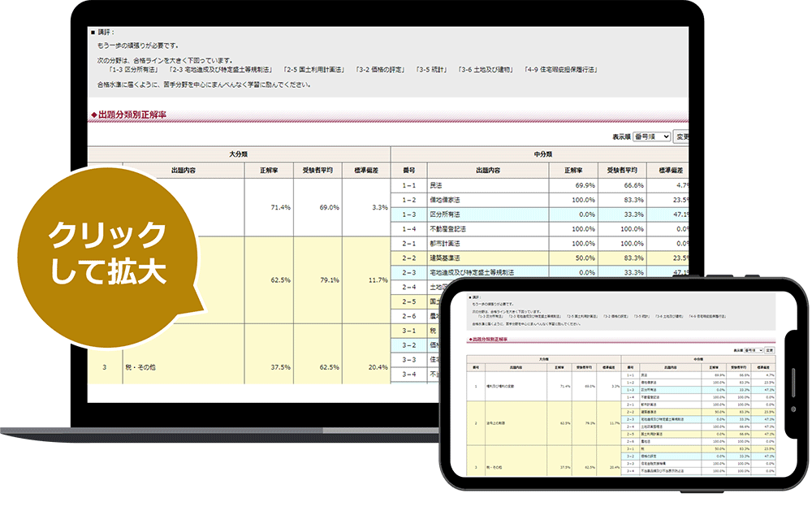Open the 番号順 sort dropdown on laptop screen
This screenshot has height=511, width=812.
pos(651,136)
